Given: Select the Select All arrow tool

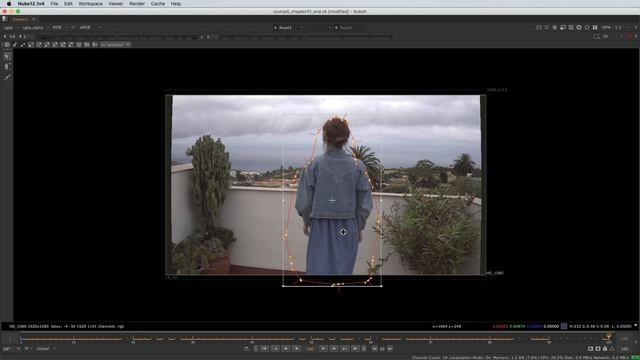Looking at the screenshot, I should pyautogui.click(x=7, y=56).
